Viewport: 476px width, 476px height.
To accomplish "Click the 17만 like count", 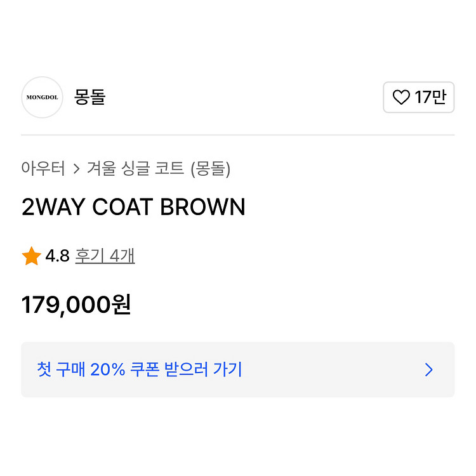I will (x=430, y=97).
